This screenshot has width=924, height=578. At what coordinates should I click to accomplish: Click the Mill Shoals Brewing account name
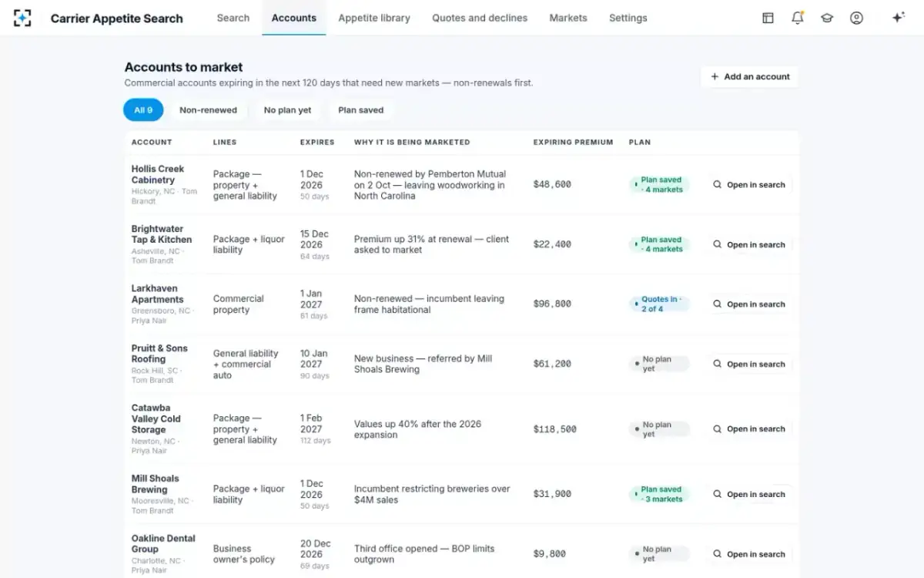[x=155, y=484]
